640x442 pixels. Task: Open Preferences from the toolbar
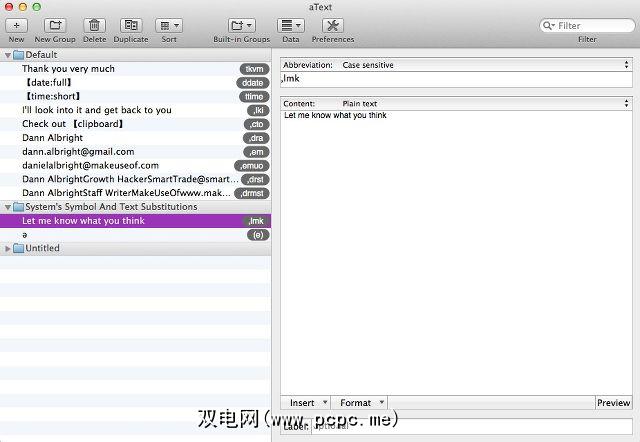pos(332,25)
